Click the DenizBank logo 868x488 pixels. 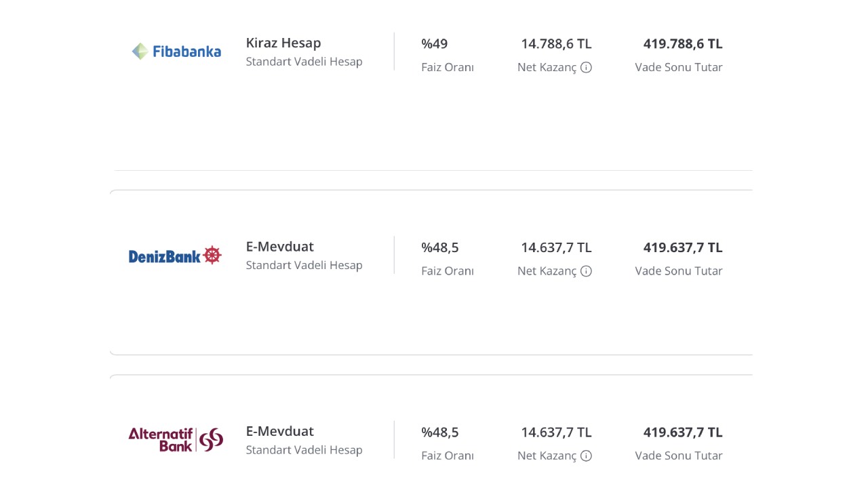click(175, 256)
